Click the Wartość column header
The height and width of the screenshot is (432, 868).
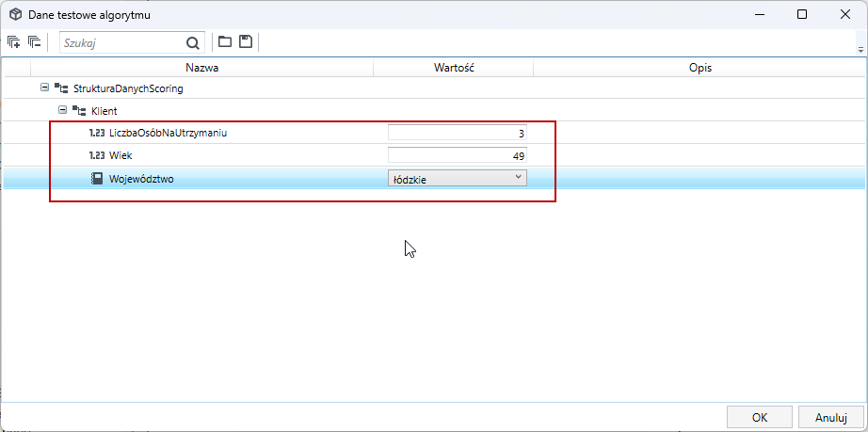click(x=454, y=68)
